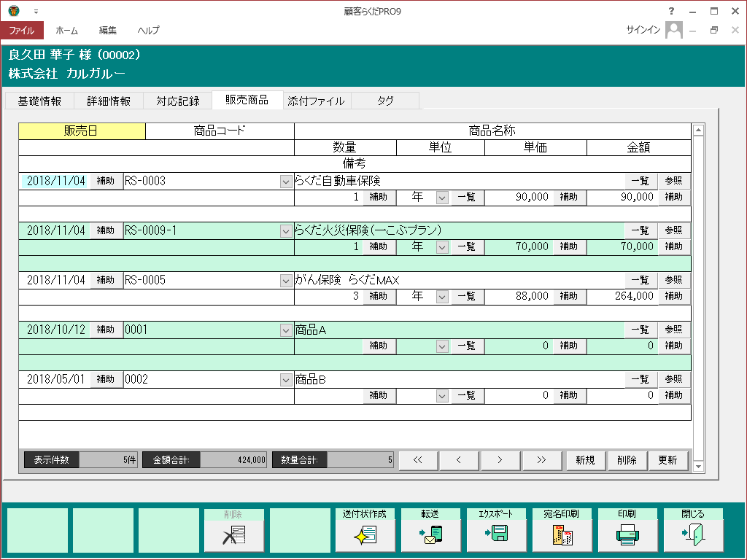747x560 pixels.
Task: Switch to the 基礎情報 tab
Action: point(39,101)
